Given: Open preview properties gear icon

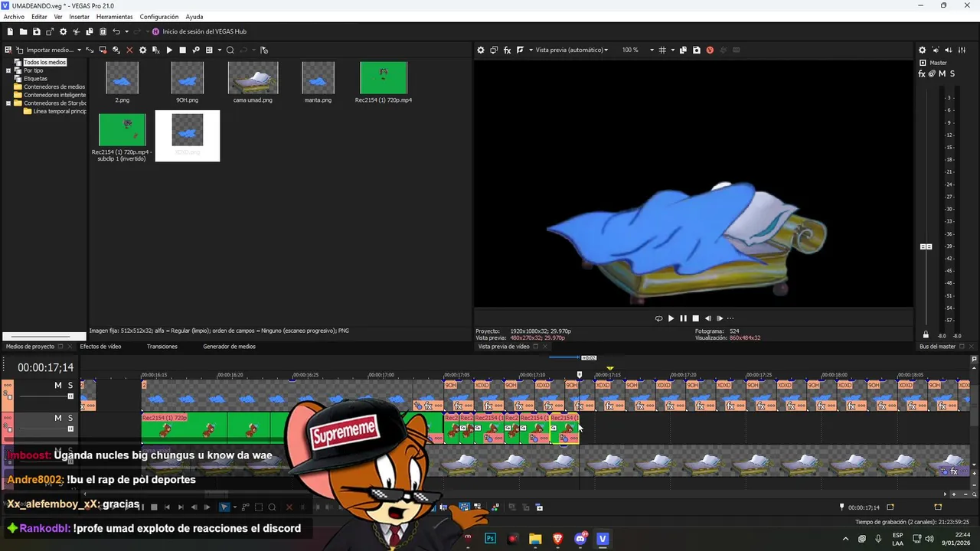Looking at the screenshot, I should pyautogui.click(x=481, y=50).
